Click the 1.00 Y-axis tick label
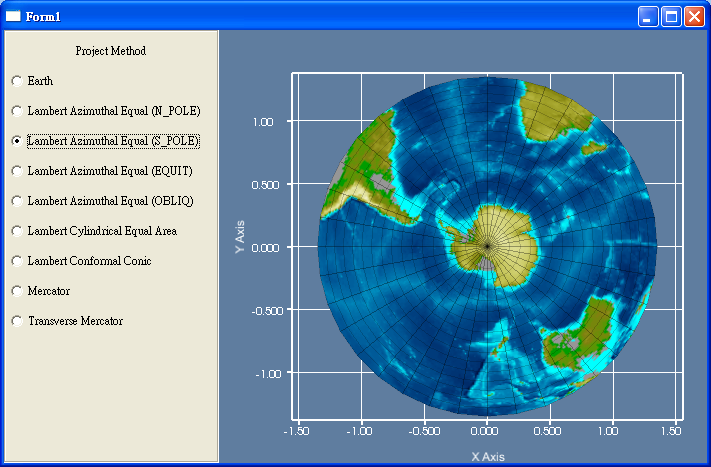 click(x=263, y=122)
